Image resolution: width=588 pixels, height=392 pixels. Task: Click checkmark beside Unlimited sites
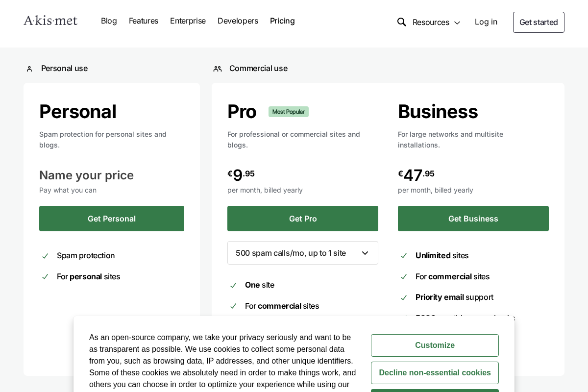pyautogui.click(x=404, y=256)
